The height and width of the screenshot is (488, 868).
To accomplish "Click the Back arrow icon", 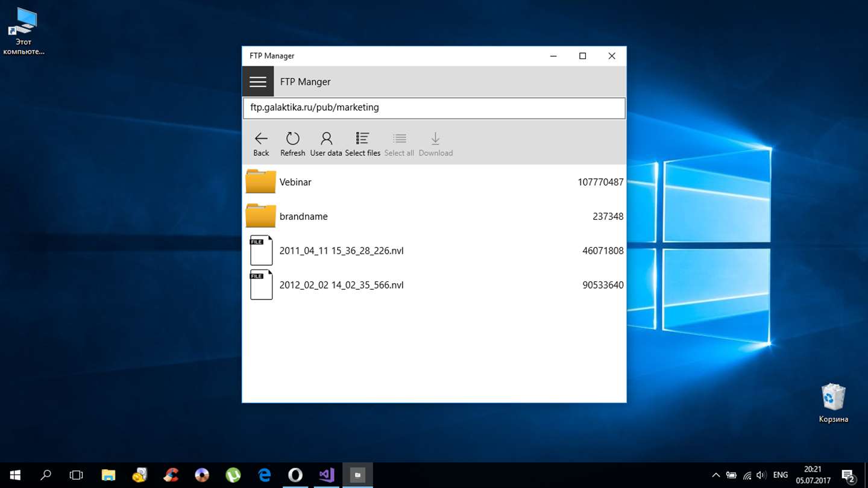I will tap(261, 139).
